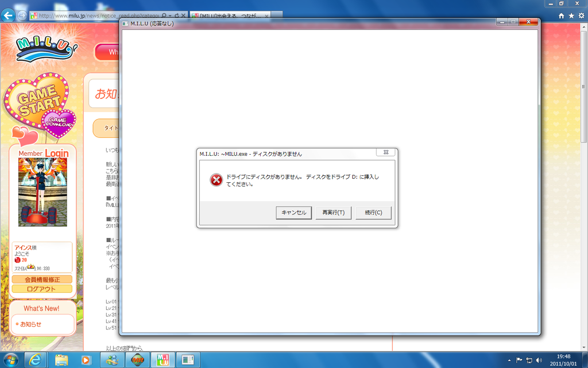The image size is (588, 368).
Task: Go forward in Internet Explorer
Action: tap(22, 16)
